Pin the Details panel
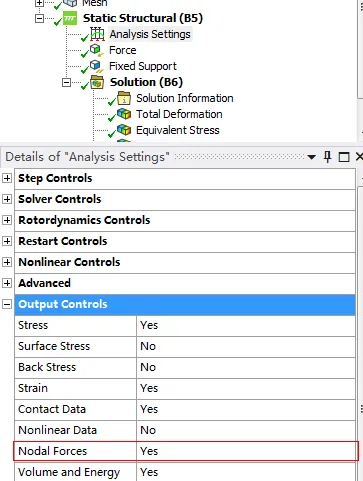363x481 pixels. tap(328, 157)
